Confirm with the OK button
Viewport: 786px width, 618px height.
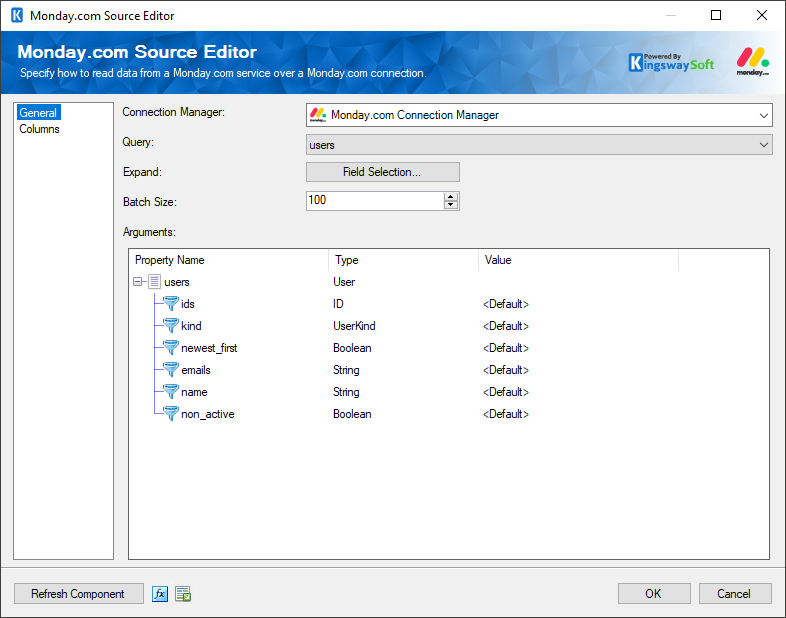pyautogui.click(x=654, y=594)
